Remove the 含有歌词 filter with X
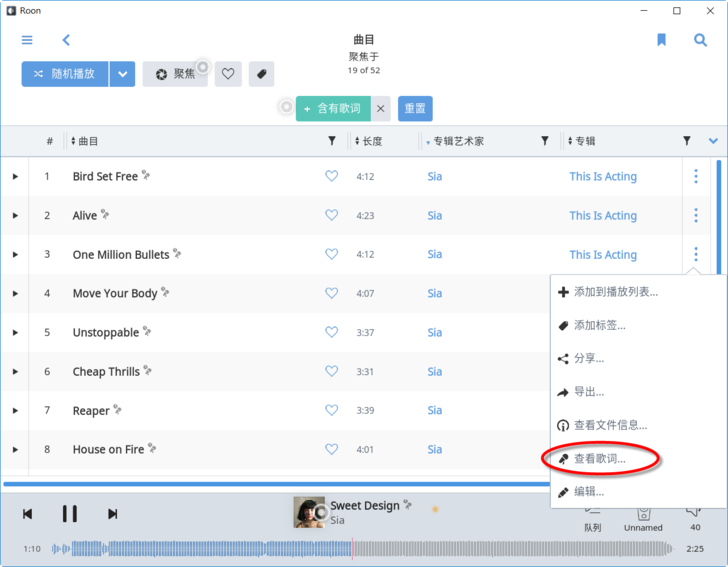 click(381, 109)
